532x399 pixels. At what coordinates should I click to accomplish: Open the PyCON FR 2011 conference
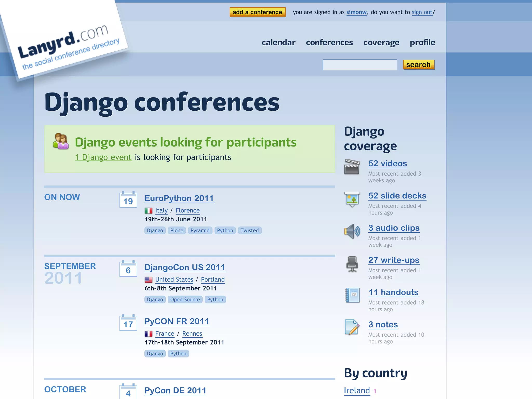click(177, 321)
